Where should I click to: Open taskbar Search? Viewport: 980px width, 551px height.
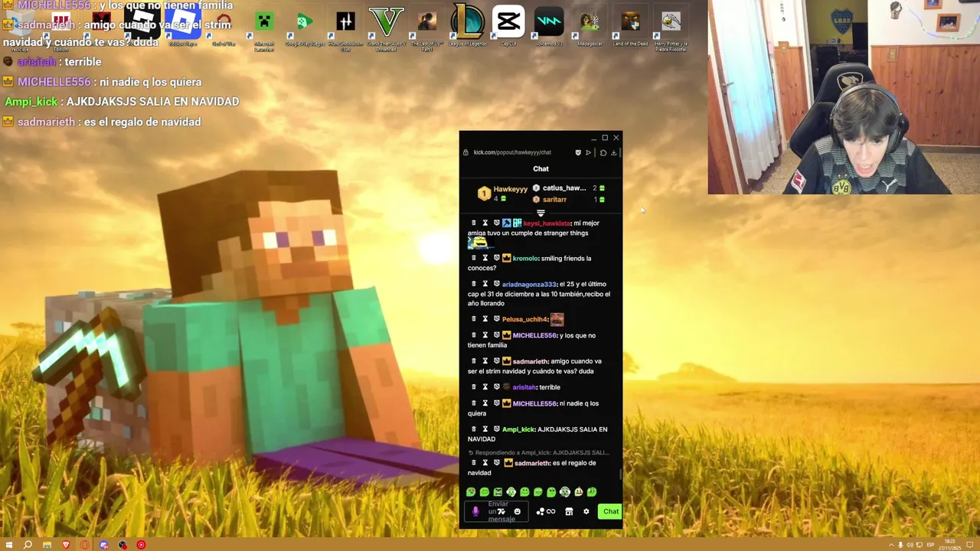(x=28, y=545)
